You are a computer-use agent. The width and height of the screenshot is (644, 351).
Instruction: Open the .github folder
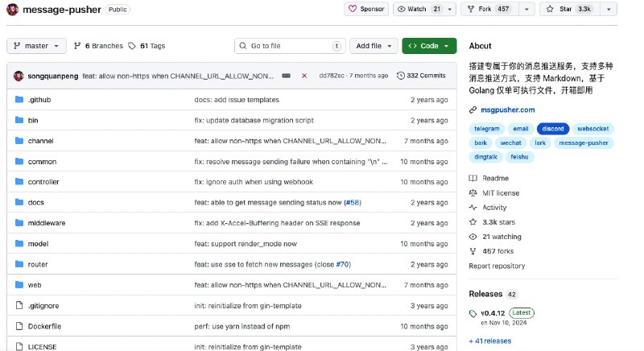(x=39, y=100)
